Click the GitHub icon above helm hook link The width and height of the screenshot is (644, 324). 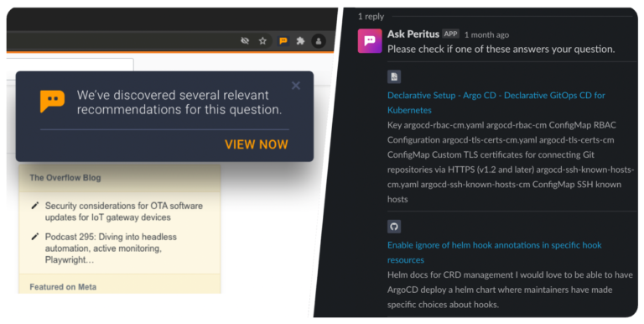click(394, 227)
